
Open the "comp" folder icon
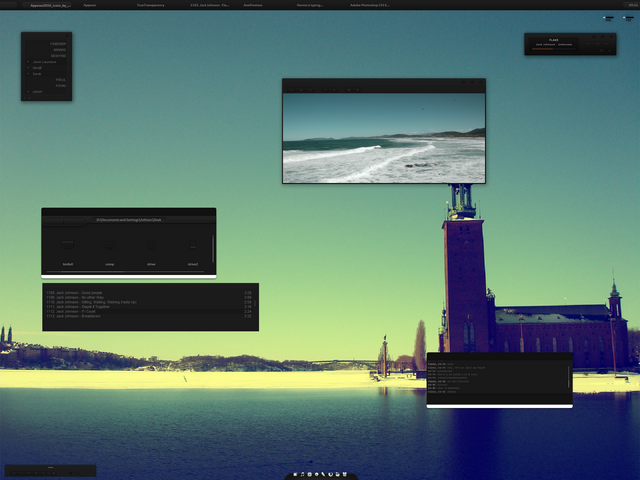tap(110, 246)
